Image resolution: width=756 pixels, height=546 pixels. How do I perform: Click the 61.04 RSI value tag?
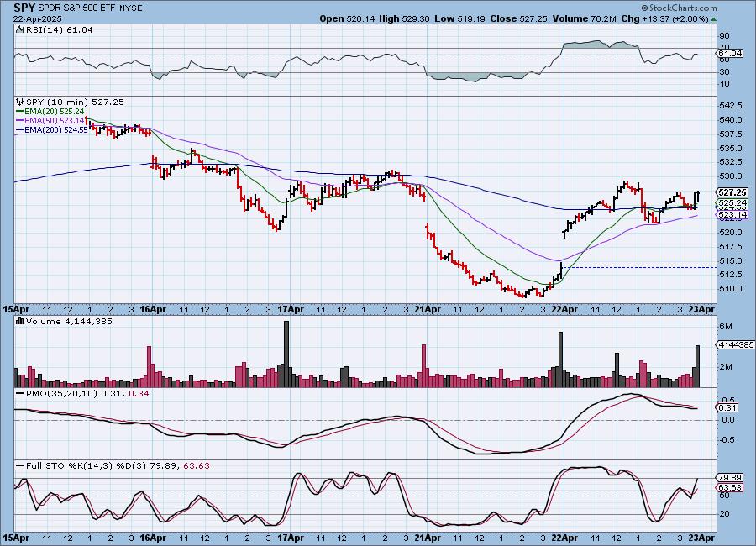[731, 53]
